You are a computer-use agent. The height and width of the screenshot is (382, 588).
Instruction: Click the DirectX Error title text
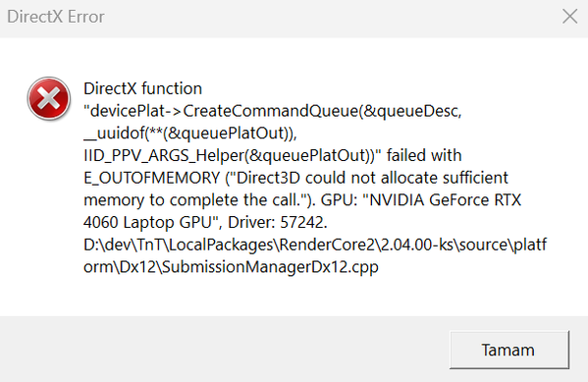tap(56, 17)
